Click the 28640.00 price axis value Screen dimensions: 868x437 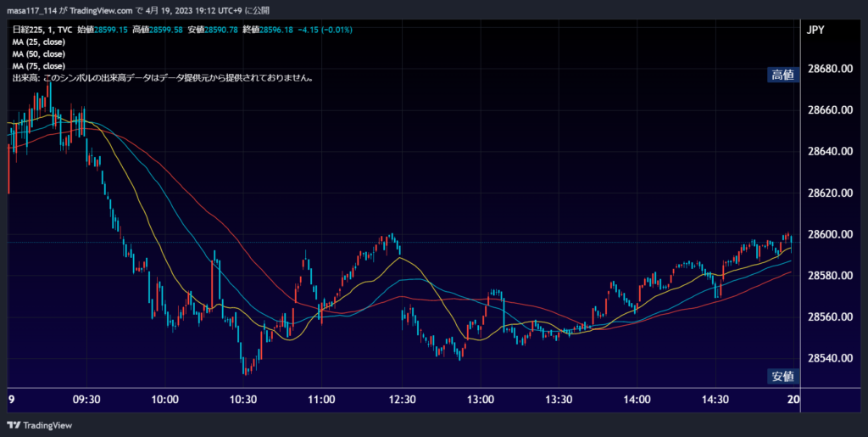(831, 151)
